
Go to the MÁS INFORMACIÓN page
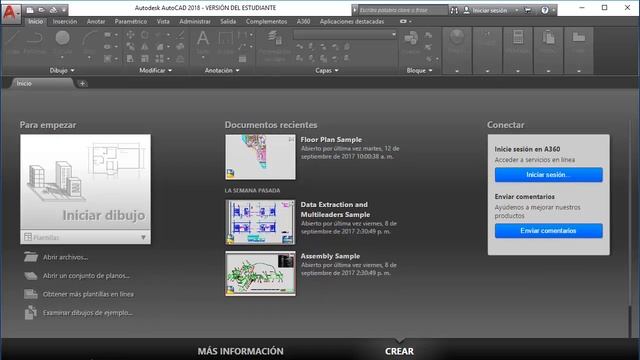coord(240,351)
